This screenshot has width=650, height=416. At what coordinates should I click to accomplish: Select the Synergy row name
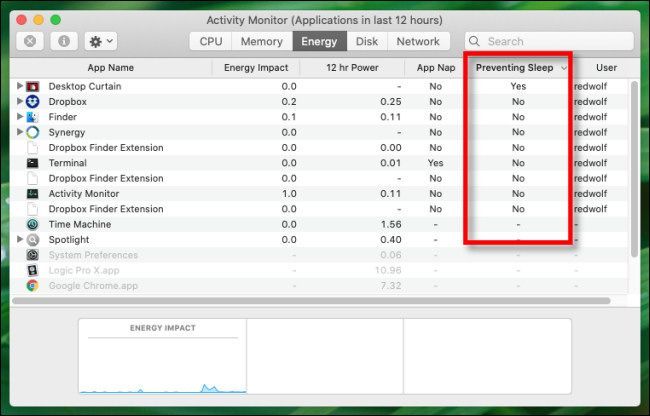point(67,132)
